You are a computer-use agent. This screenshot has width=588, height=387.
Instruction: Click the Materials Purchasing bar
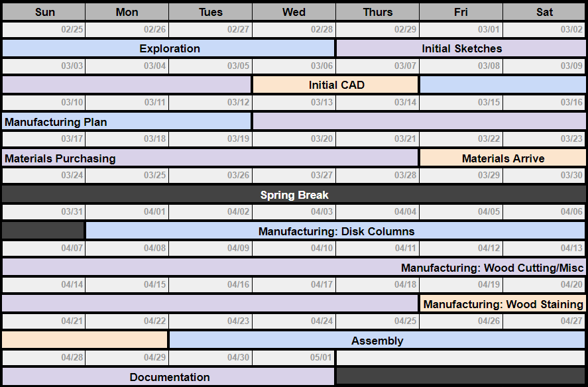tap(210, 158)
